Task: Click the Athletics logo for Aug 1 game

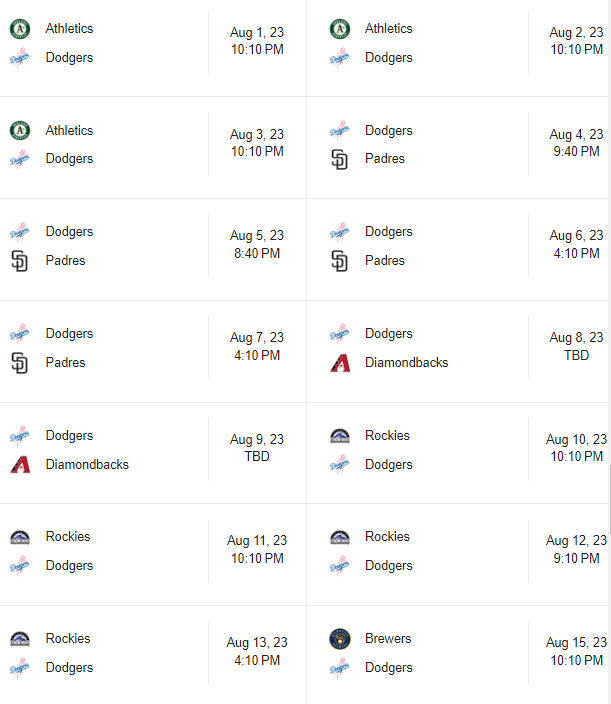Action: pyautogui.click(x=20, y=29)
